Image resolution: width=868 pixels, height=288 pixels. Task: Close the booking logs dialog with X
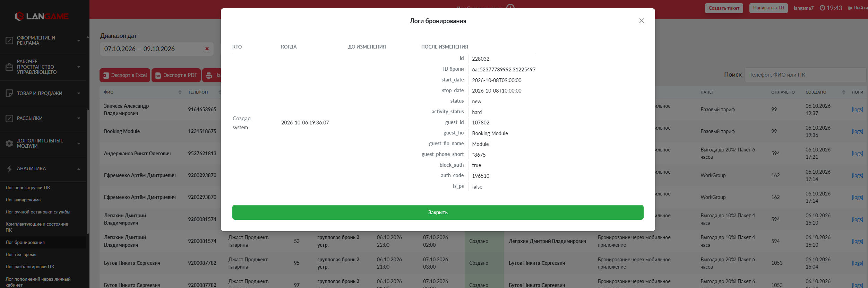click(x=642, y=21)
